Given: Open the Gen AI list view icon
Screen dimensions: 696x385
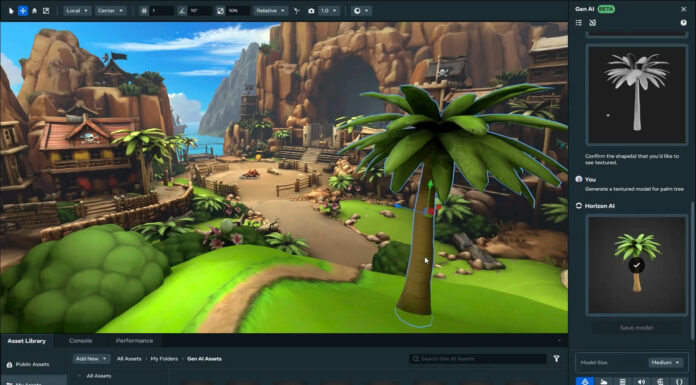Looking at the screenshot, I should [579, 23].
